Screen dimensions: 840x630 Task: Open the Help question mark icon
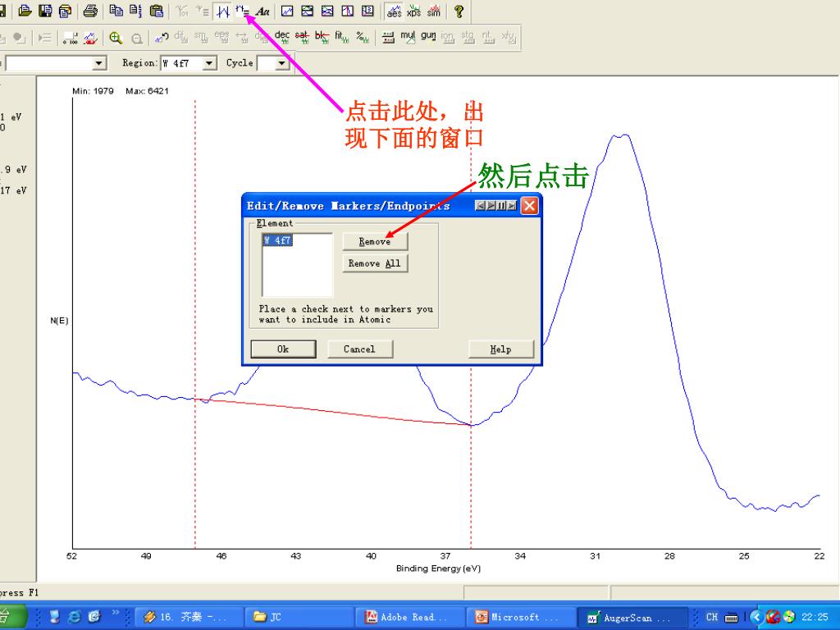(459, 11)
